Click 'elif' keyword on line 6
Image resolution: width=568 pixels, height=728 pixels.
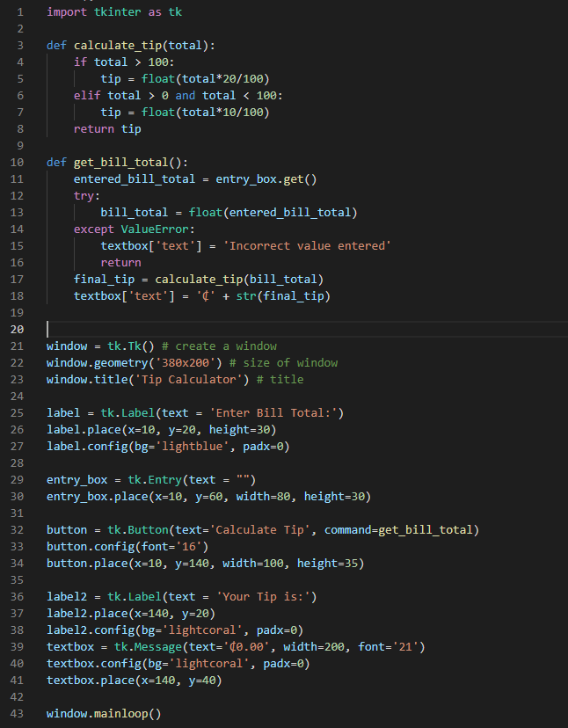click(87, 96)
